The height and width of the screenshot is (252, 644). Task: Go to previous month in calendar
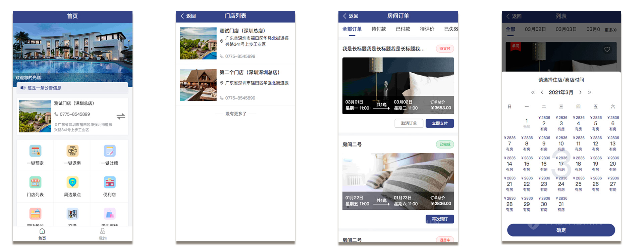click(x=542, y=92)
